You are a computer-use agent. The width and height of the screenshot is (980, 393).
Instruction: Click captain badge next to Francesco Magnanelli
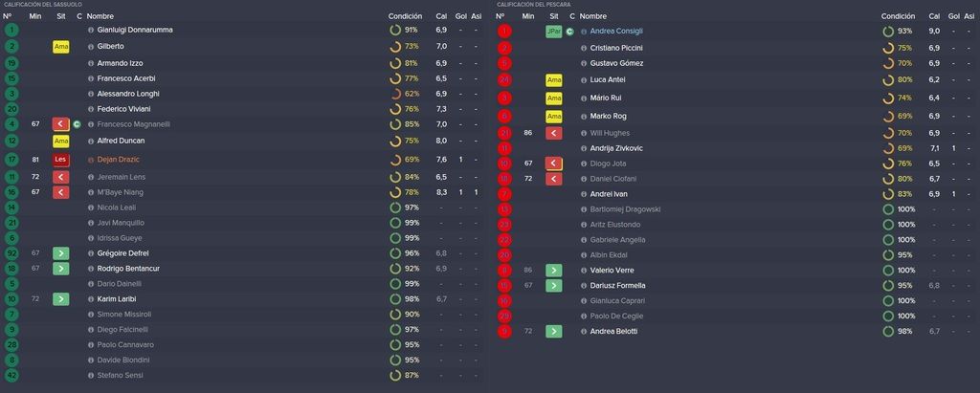pyautogui.click(x=77, y=124)
